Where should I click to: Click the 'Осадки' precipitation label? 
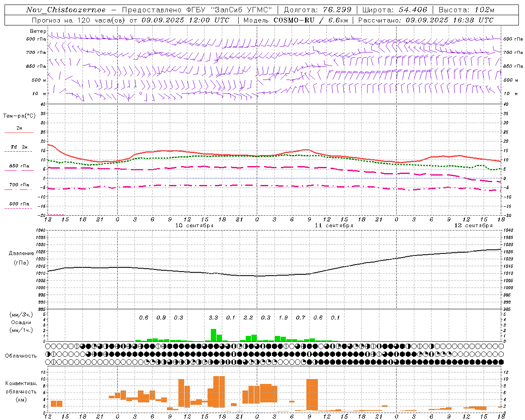(x=21, y=322)
